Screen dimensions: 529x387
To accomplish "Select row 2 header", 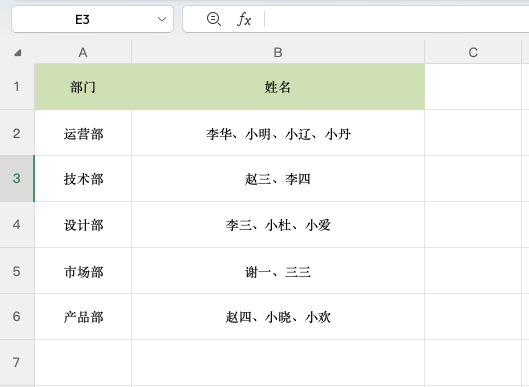I will coord(17,133).
